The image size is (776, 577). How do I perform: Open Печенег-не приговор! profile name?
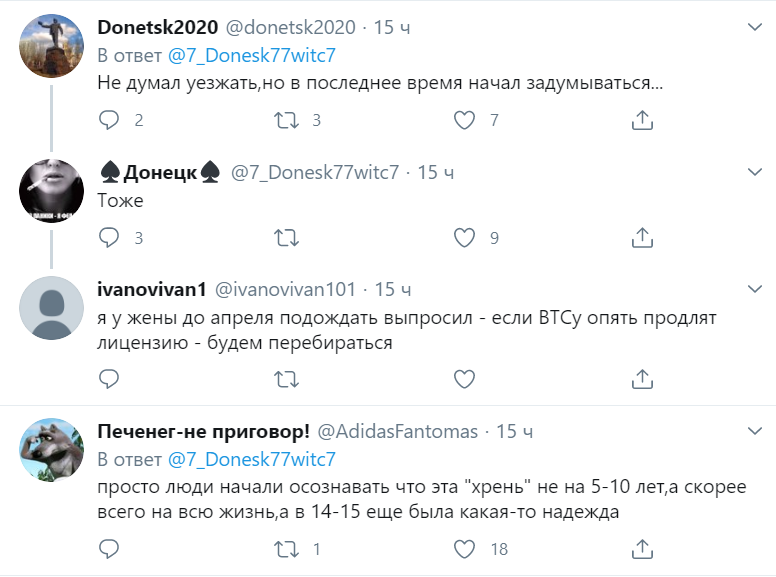pyautogui.click(x=203, y=431)
